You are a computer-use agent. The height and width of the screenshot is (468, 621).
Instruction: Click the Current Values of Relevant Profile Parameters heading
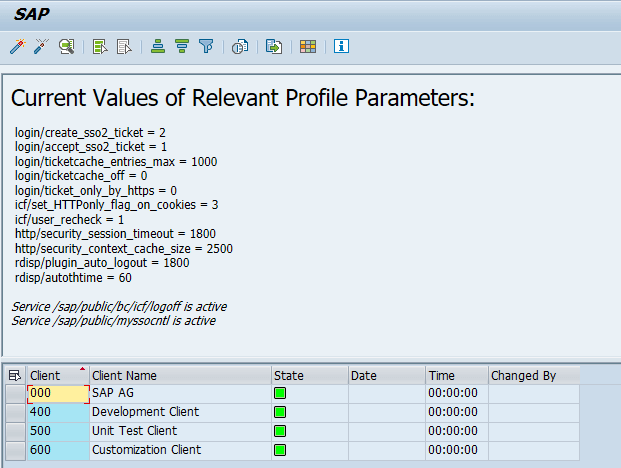243,98
